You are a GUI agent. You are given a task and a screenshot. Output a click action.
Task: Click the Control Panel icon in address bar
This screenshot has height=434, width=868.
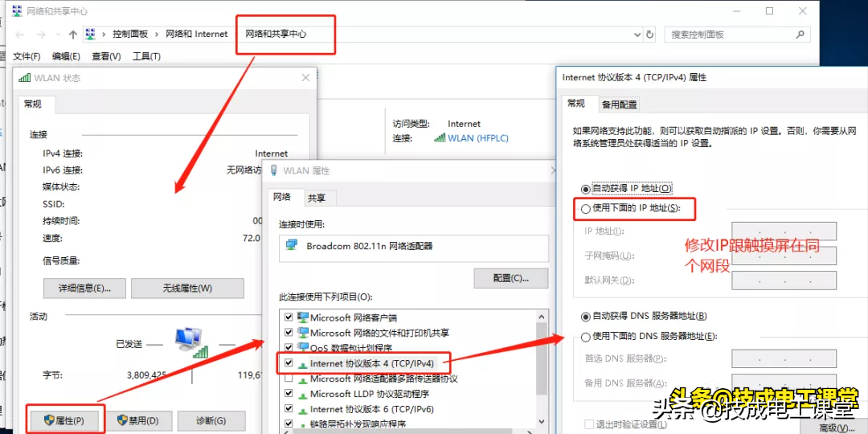pyautogui.click(x=91, y=35)
